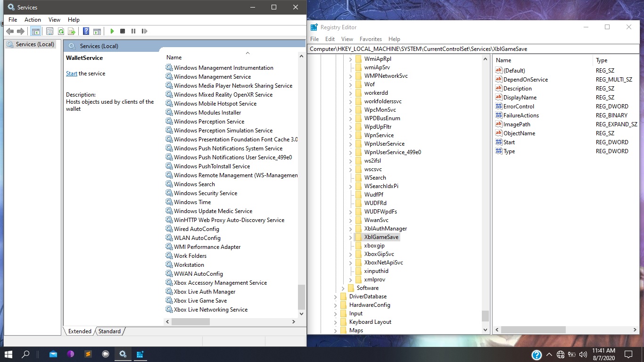This screenshot has width=644, height=362.
Task: Click Name column header in Registry values
Action: pyautogui.click(x=504, y=60)
